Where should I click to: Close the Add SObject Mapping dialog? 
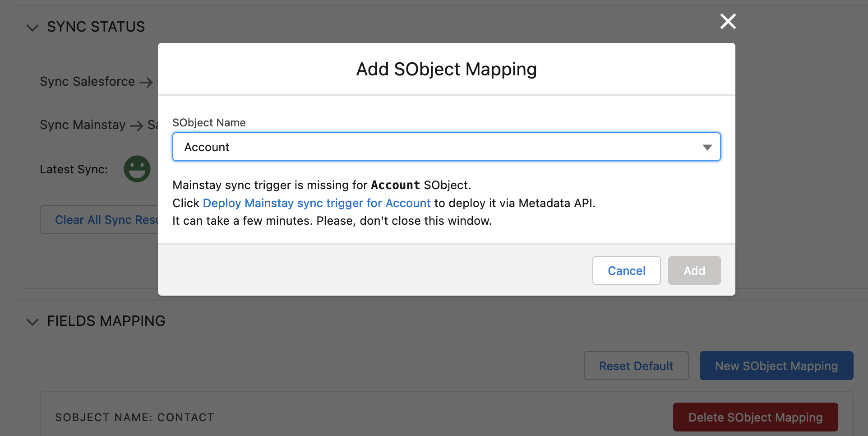728,21
